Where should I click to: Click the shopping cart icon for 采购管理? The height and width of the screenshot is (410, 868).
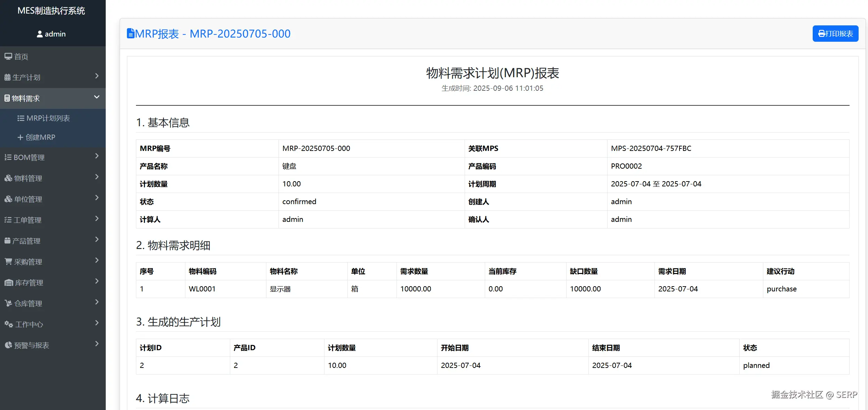coord(8,262)
